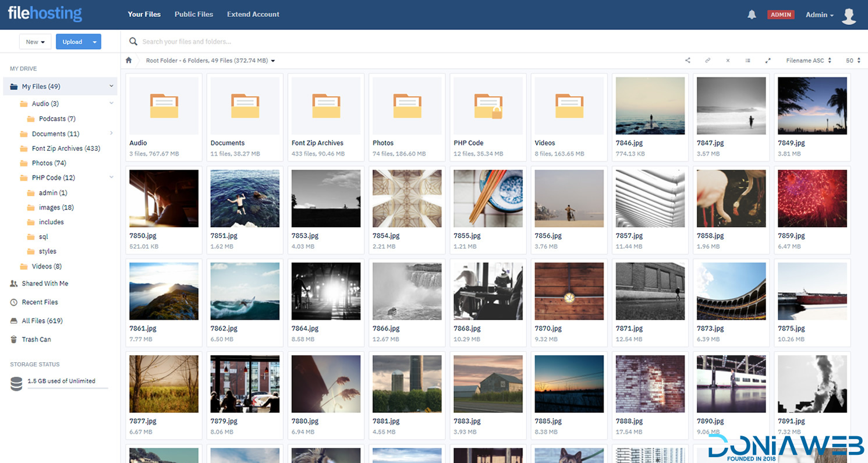Collapse the PHP Code (12) folder chevron
The image size is (868, 463).
coord(111,177)
